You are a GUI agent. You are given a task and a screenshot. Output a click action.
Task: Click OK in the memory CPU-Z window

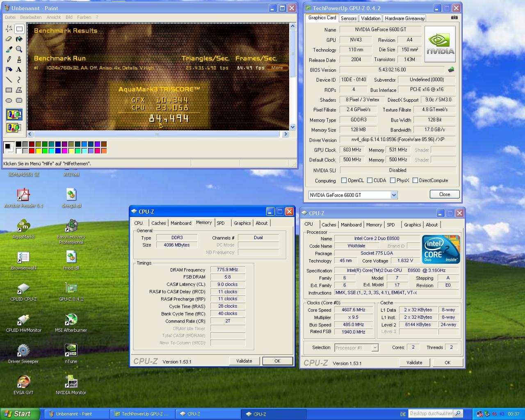277,361
